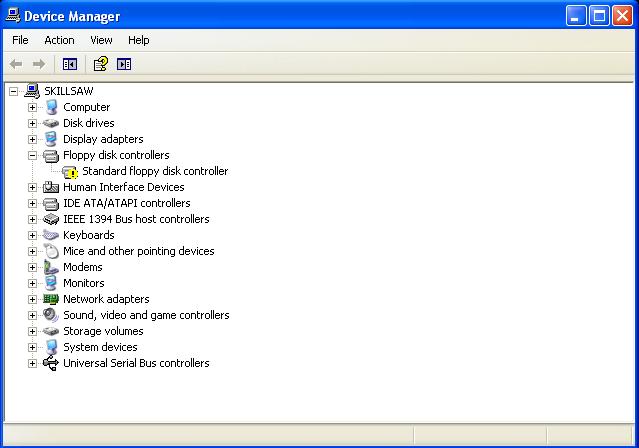Click the Keyboards icon
The height and width of the screenshot is (448, 639).
(x=51, y=235)
